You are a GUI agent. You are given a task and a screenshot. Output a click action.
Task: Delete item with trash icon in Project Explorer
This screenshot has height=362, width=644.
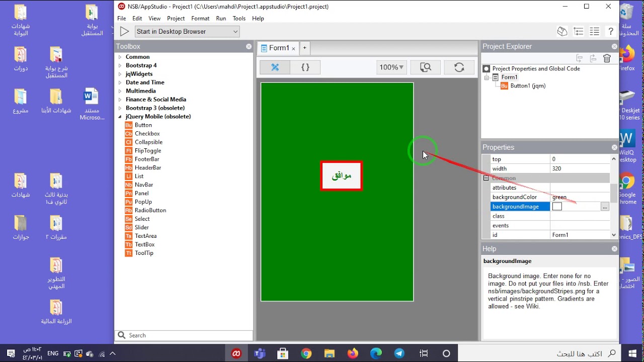[607, 58]
